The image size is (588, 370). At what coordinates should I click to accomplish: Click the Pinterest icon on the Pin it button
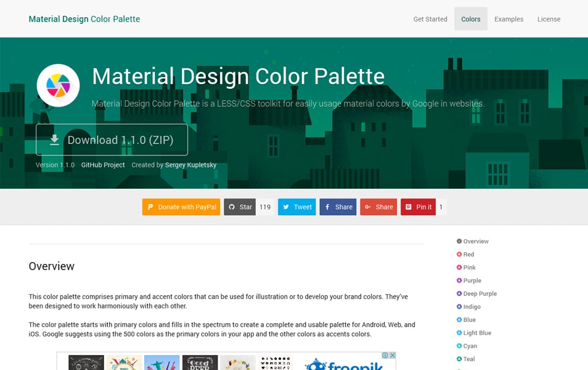click(408, 207)
